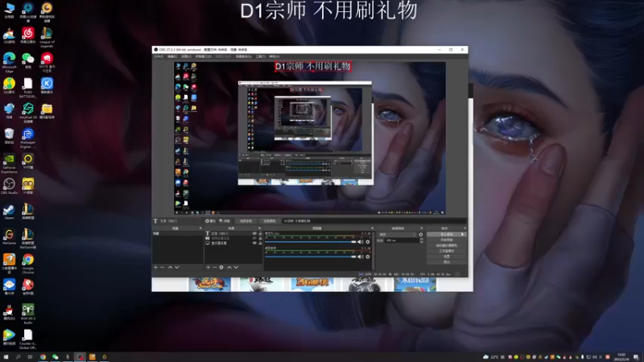Image resolution: width=644 pixels, height=362 pixels.
Task: Click 开始录制 start recording button
Action: [447, 240]
